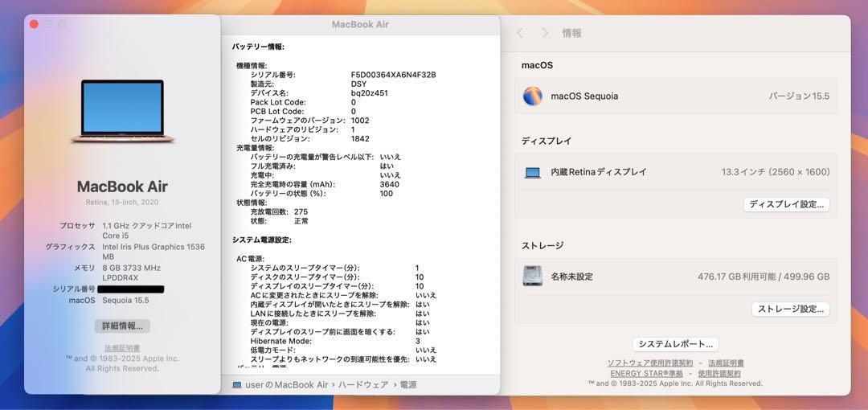Click the AC電源: label

(251, 259)
